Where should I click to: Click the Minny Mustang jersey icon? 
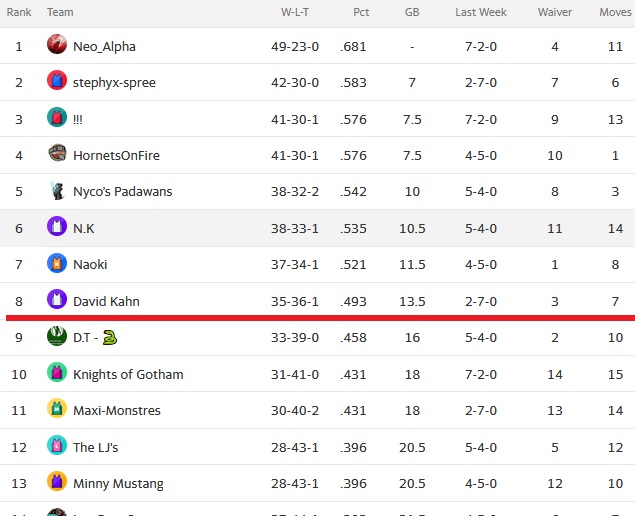[57, 481]
